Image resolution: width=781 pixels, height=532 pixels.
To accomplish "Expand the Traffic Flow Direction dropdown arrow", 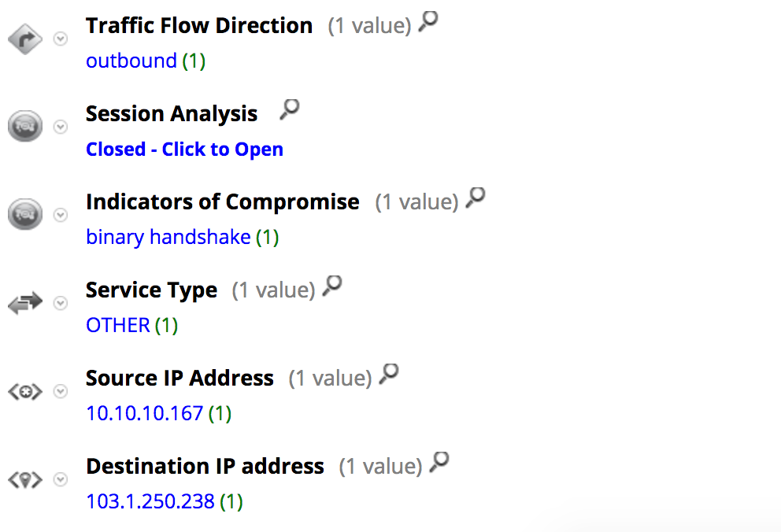I will tap(60, 39).
